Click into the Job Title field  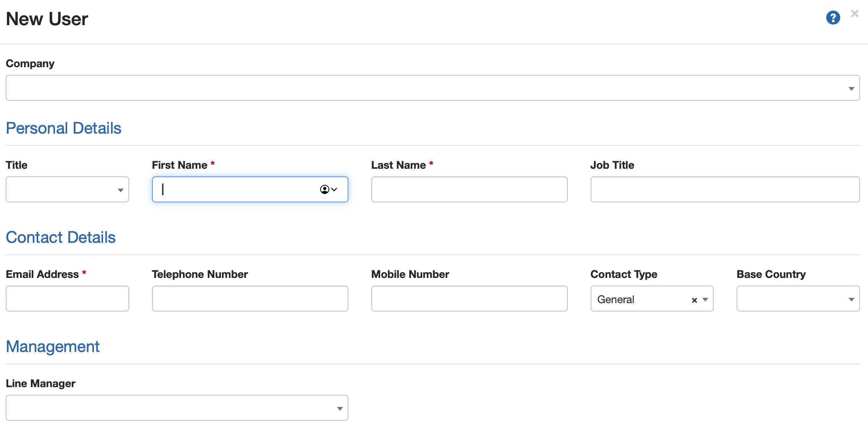[725, 189]
